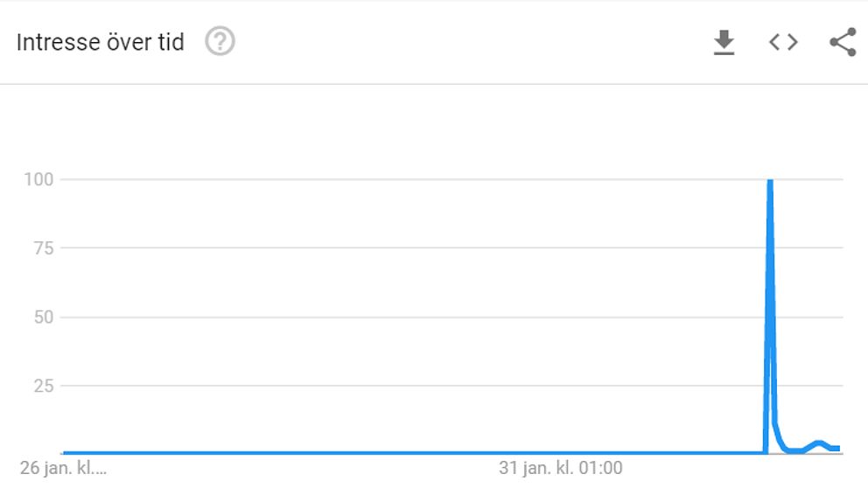The width and height of the screenshot is (868, 488).
Task: Click the share icon
Action: (843, 42)
